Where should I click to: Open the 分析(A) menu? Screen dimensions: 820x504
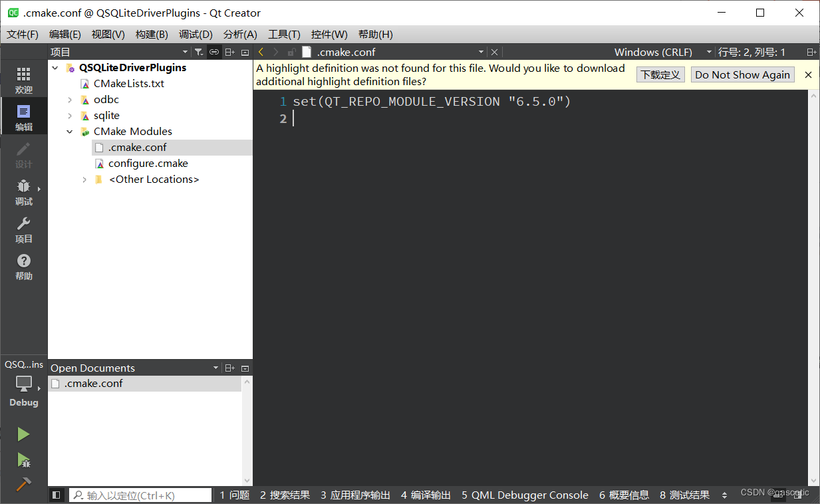(x=240, y=34)
